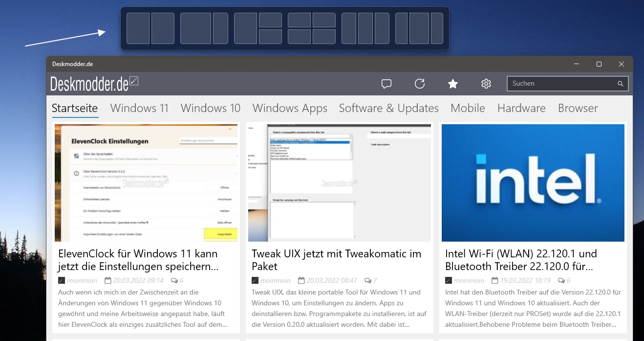The height and width of the screenshot is (341, 644).
Task: Open the Windows 10 tab
Action: (211, 108)
